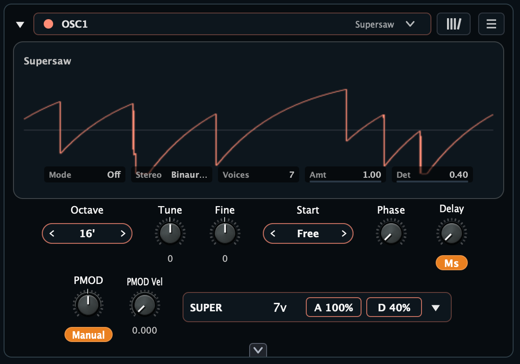The image size is (520, 364).
Task: Adjust the Det 0.40 slider
Action: click(432, 175)
